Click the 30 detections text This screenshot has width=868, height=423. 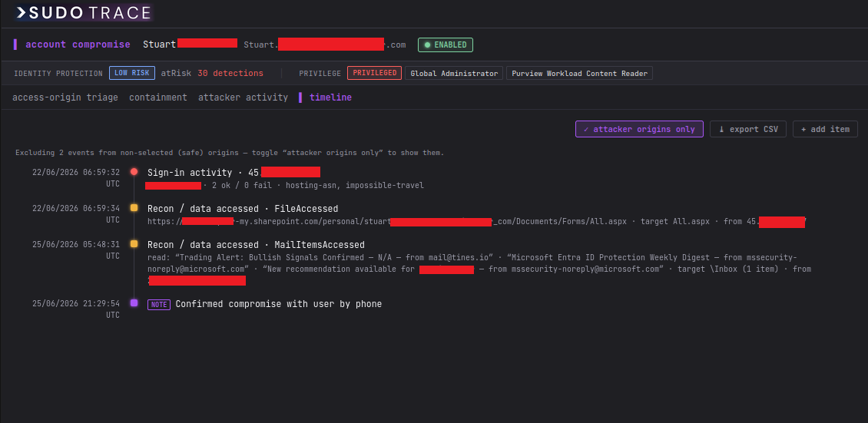click(x=230, y=73)
